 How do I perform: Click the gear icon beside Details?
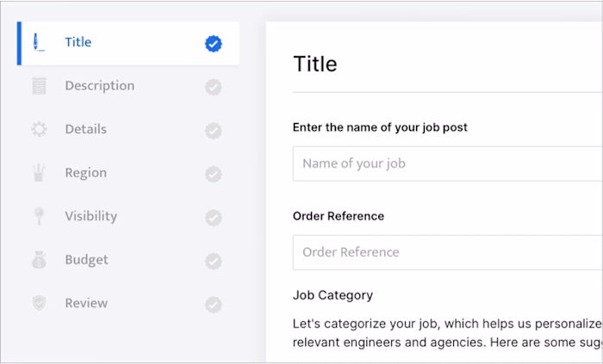point(39,130)
